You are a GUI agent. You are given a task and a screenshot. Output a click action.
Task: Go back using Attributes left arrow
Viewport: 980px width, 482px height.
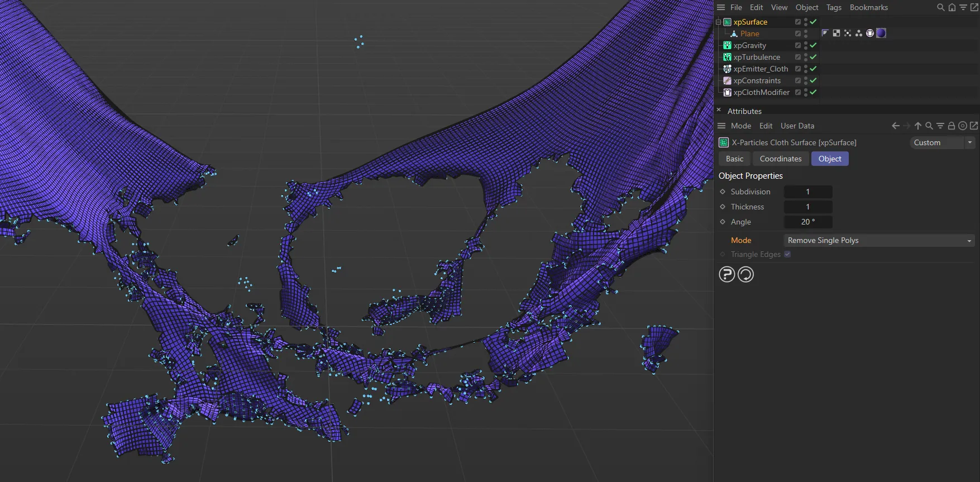896,126
